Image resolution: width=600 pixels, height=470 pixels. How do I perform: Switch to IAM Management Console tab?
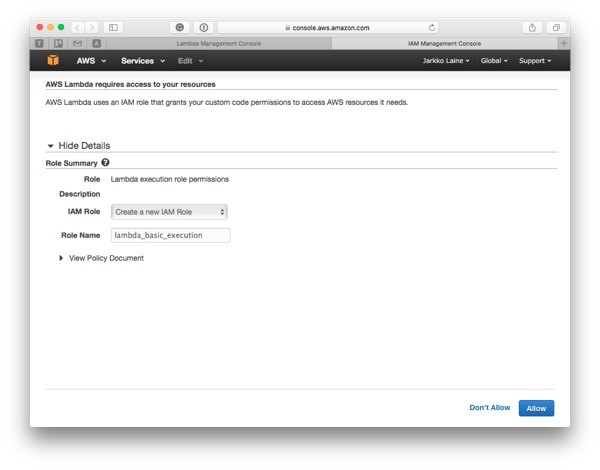coord(444,43)
